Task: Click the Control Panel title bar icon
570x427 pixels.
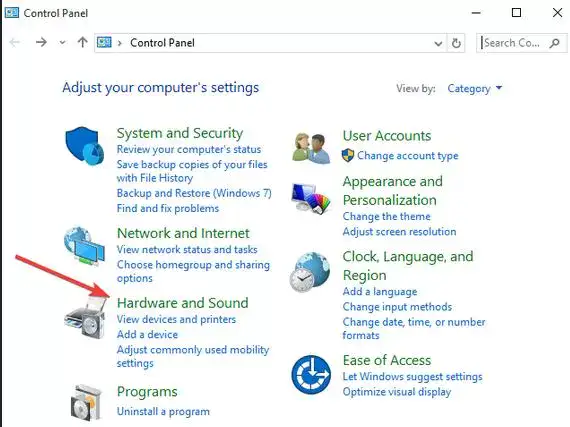Action: click(x=12, y=13)
